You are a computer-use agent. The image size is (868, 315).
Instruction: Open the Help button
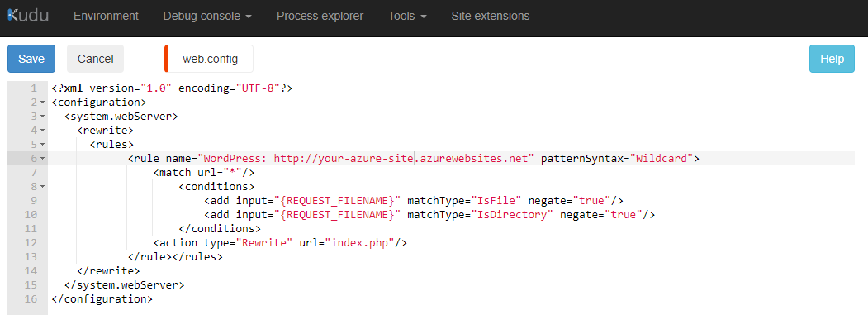pos(832,59)
